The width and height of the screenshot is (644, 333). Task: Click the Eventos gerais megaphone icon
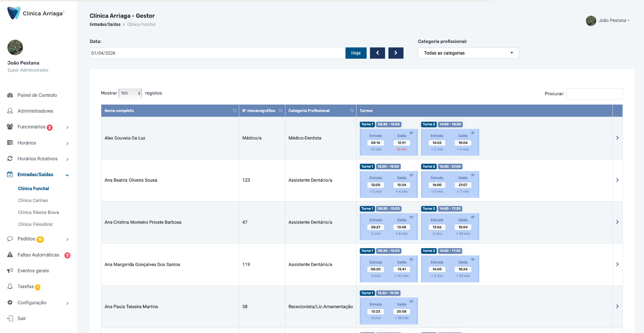[x=10, y=271]
